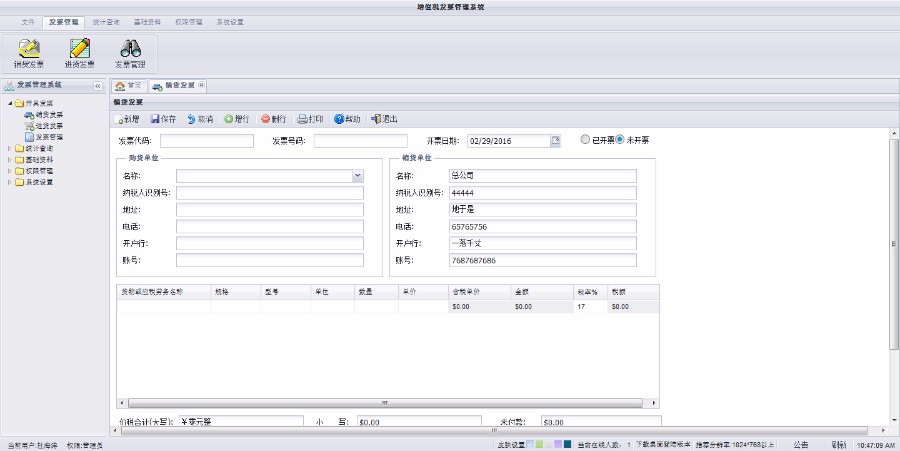This screenshot has height=451, width=900.
Task: Select the 已开票 radio button
Action: click(586, 140)
